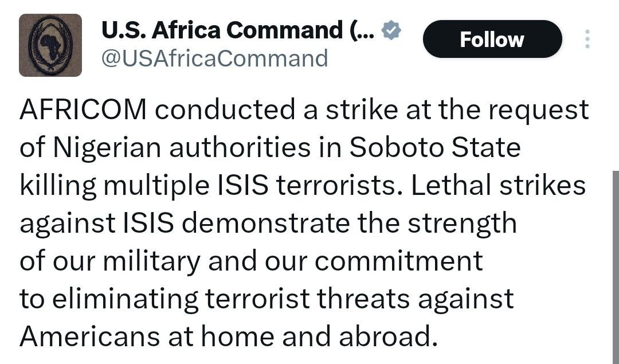The image size is (619, 364).
Task: Click the word "request" in the tweet
Action: tap(539, 109)
